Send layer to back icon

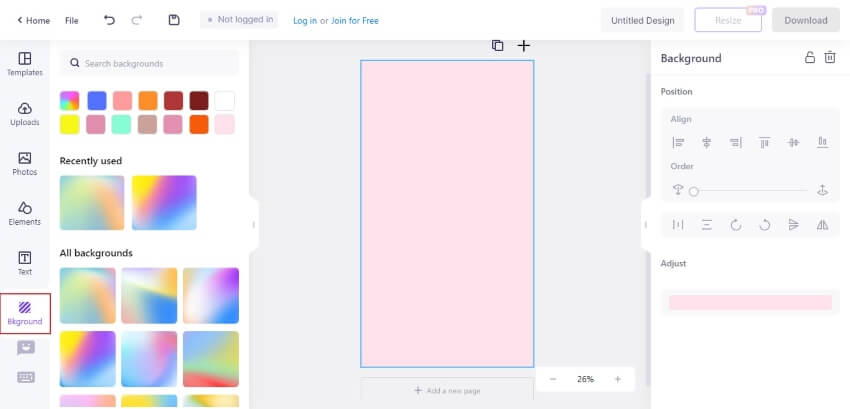click(678, 190)
